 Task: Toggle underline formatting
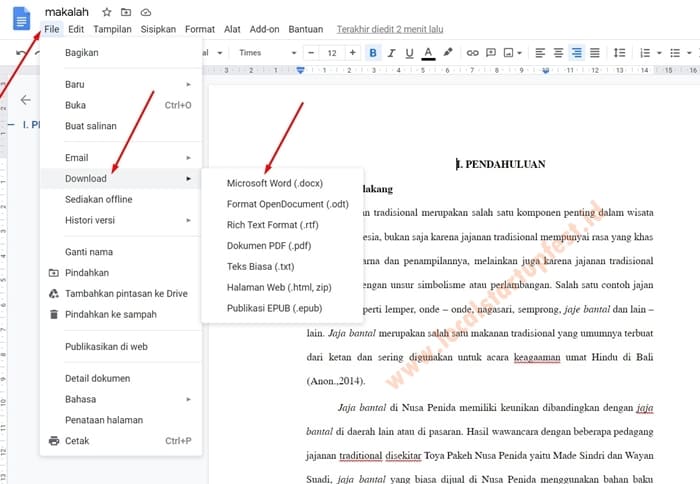[x=409, y=53]
